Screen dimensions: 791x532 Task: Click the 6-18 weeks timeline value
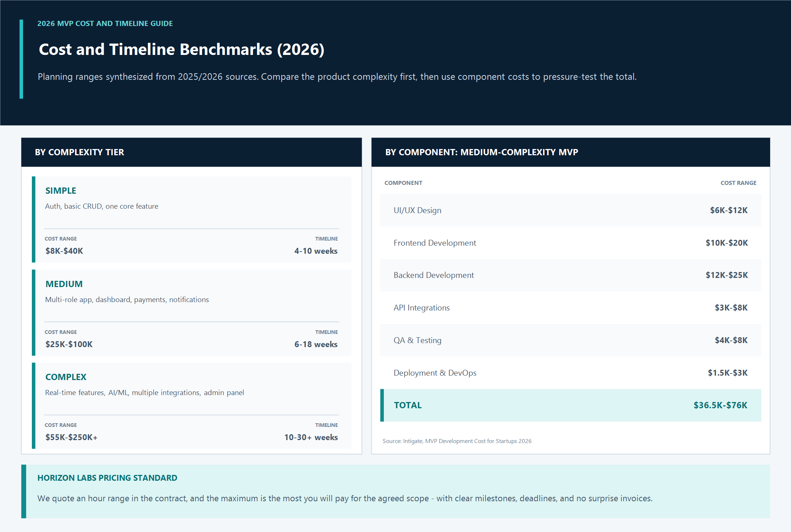point(316,345)
